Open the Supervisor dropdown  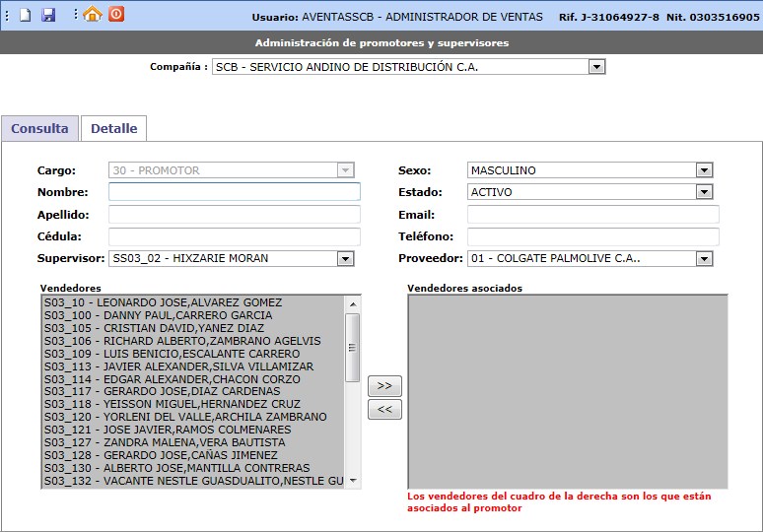(x=231, y=258)
